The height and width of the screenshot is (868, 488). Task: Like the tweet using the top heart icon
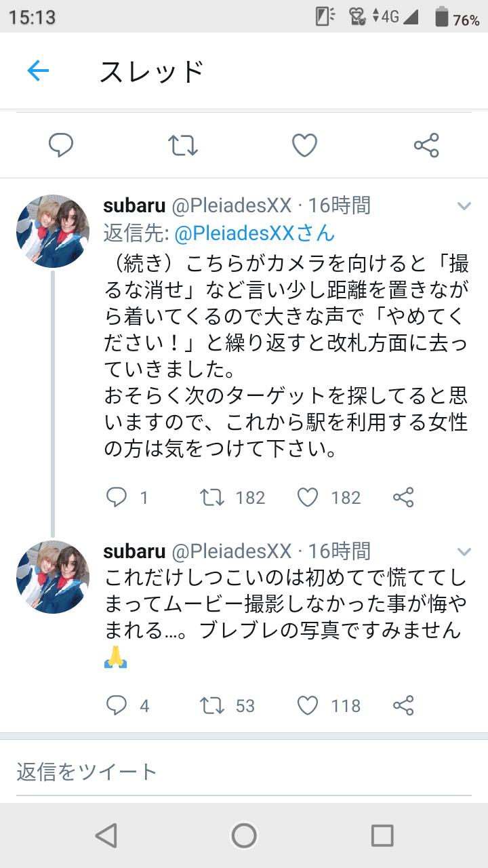click(304, 145)
